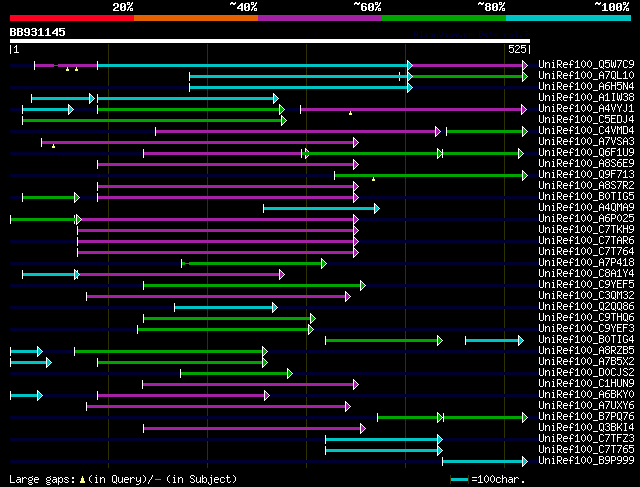The height and width of the screenshot is (487, 640).
Task: Click the orange ~40% legend color segment
Action: (x=196, y=18)
